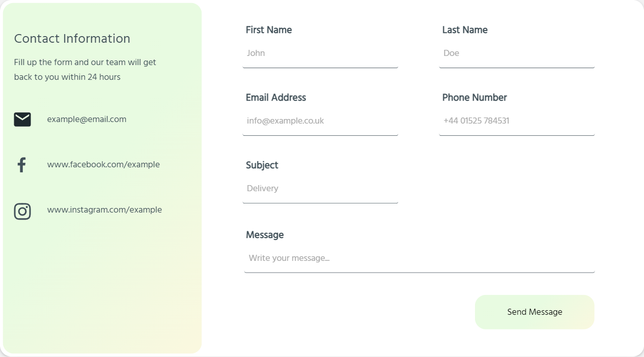Click the envelope email icon
The image size is (644, 357).
22,120
